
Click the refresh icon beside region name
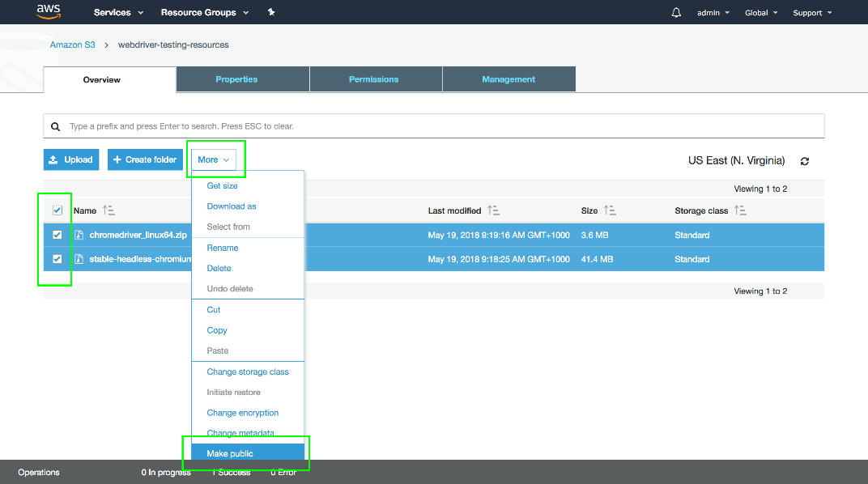pyautogui.click(x=804, y=161)
